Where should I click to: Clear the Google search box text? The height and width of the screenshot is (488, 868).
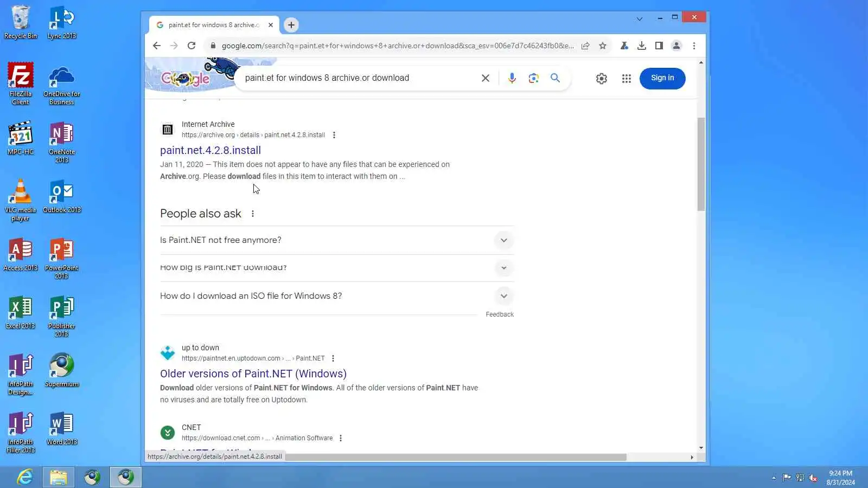pyautogui.click(x=486, y=78)
